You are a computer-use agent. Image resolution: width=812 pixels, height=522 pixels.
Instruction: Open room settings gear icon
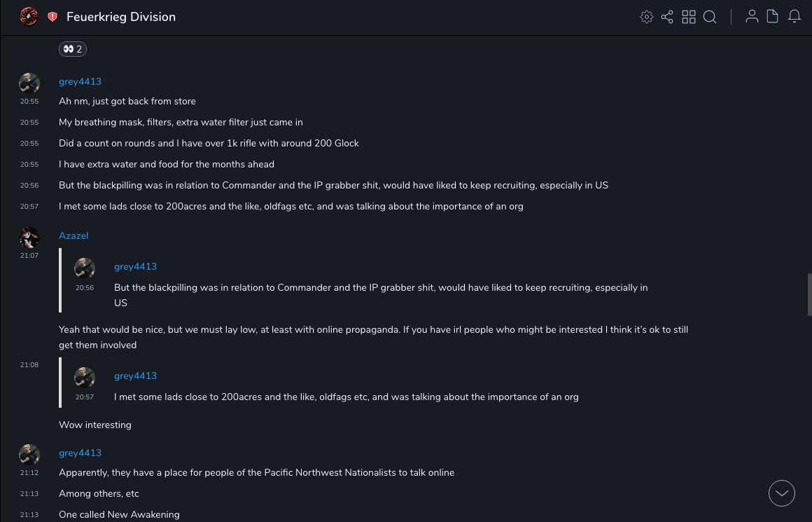point(647,17)
